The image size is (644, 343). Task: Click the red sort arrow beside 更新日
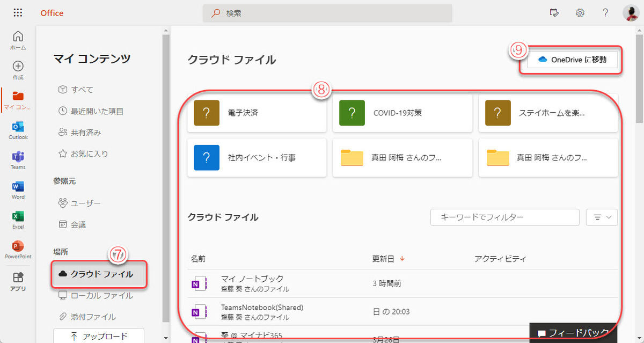[402, 259]
